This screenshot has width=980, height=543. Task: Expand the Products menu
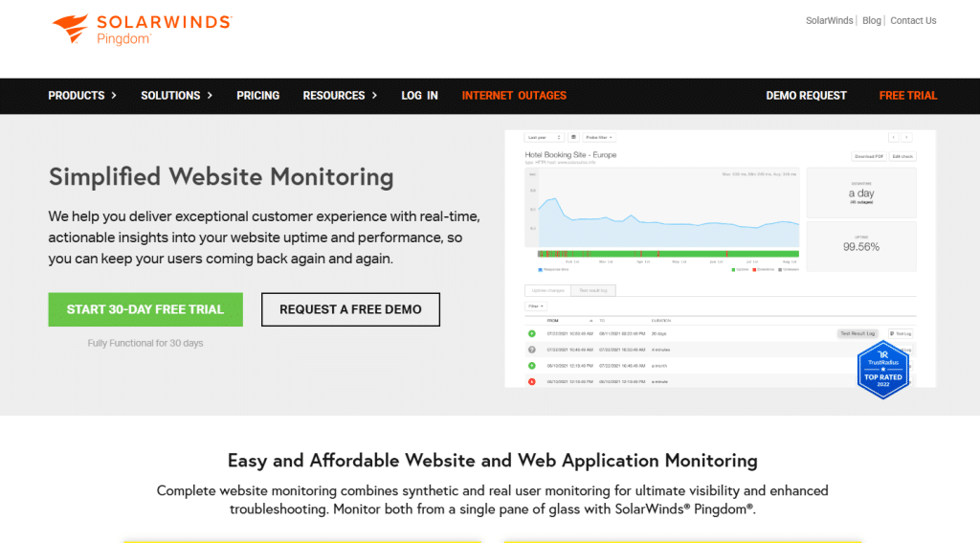[82, 96]
